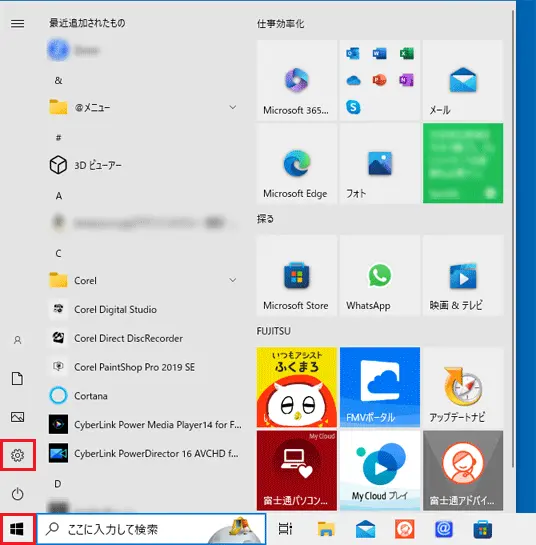Expand the Corel folder chevron
Screen dimensions: 536x545
click(x=233, y=280)
